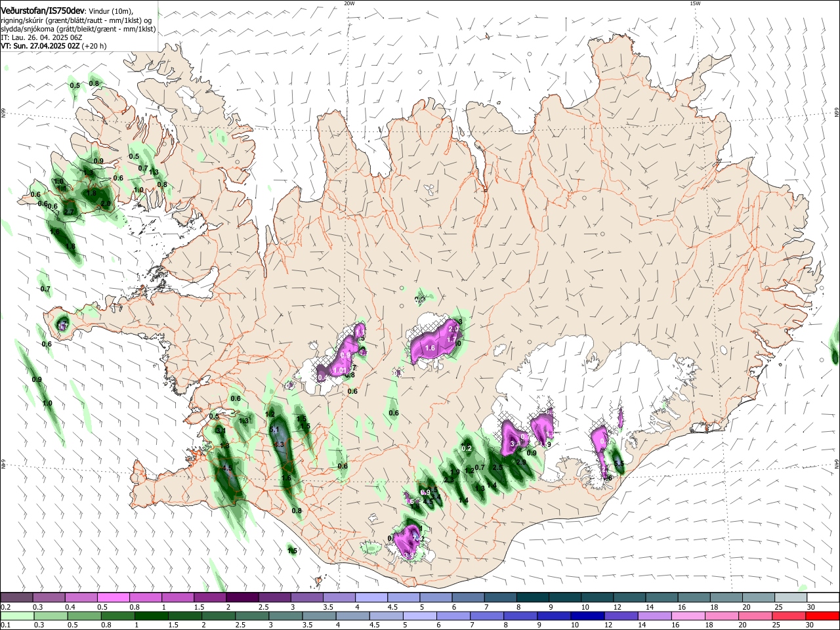This screenshot has height=630, width=840.
Task: Click the dusky mauve 0.2 swatch in upper legend
Action: click(x=16, y=598)
